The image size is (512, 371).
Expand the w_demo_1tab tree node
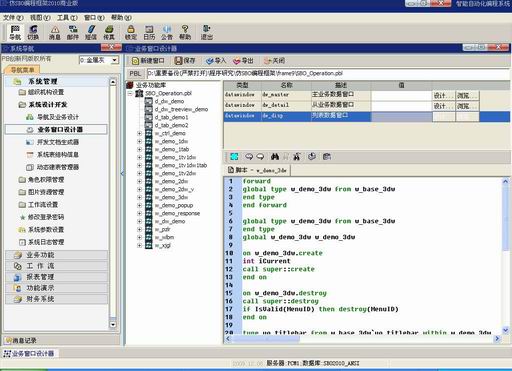pyautogui.click(x=140, y=149)
